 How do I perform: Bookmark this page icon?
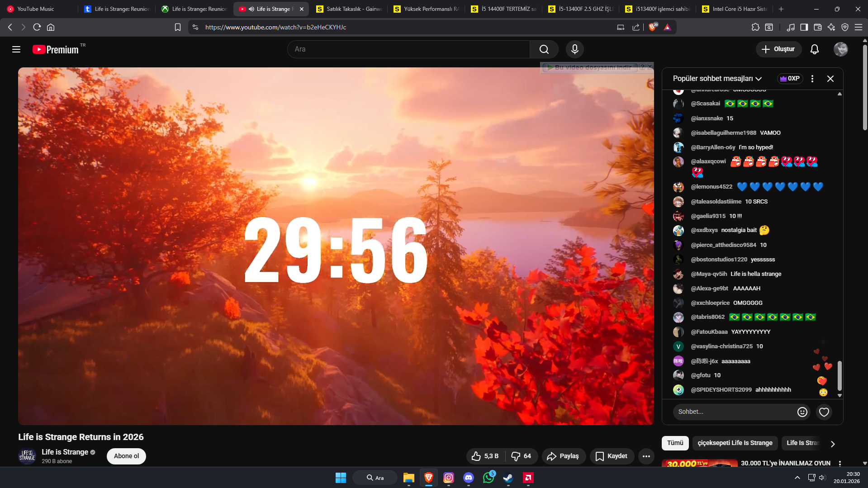tap(178, 27)
